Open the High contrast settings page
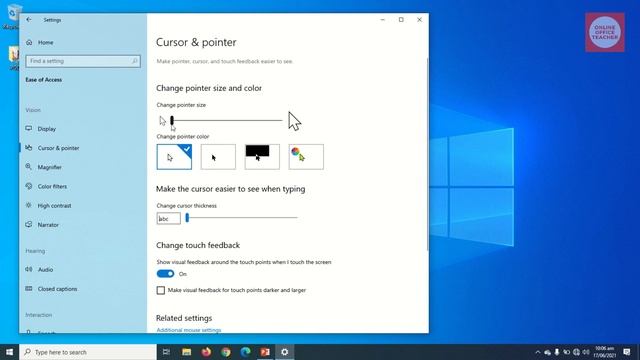This screenshot has height=360, width=640. tap(54, 206)
